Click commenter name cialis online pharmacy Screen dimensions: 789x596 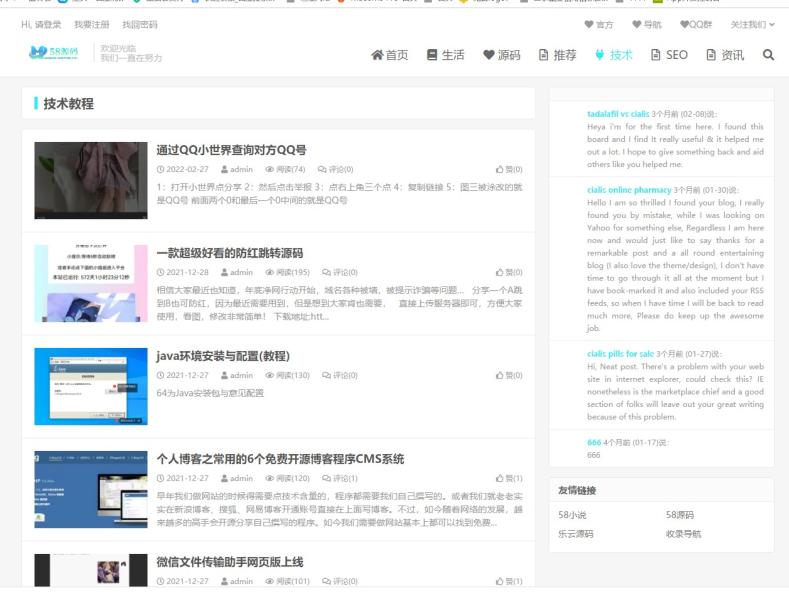click(629, 190)
